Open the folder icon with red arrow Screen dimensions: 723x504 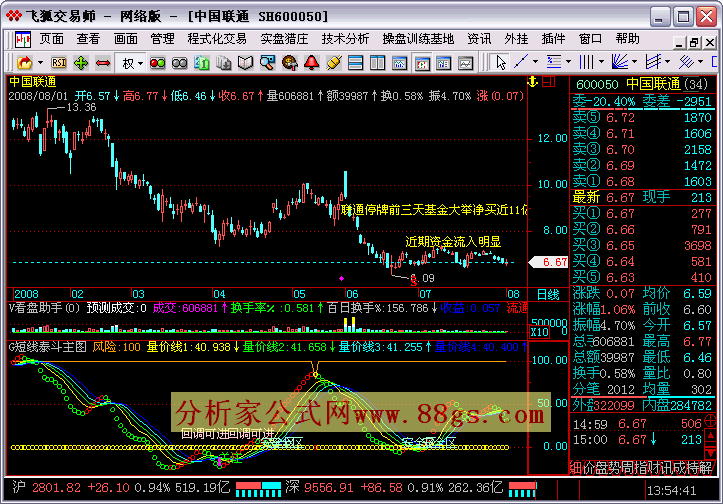tap(24, 62)
